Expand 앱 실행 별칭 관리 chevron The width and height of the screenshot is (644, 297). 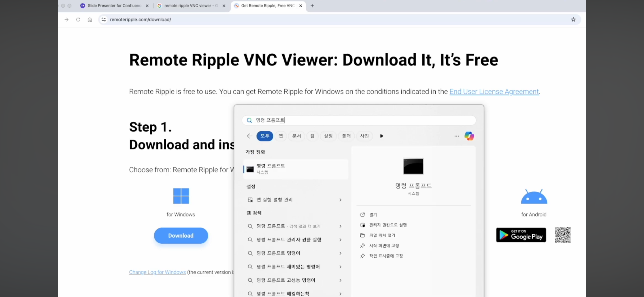pos(340,200)
